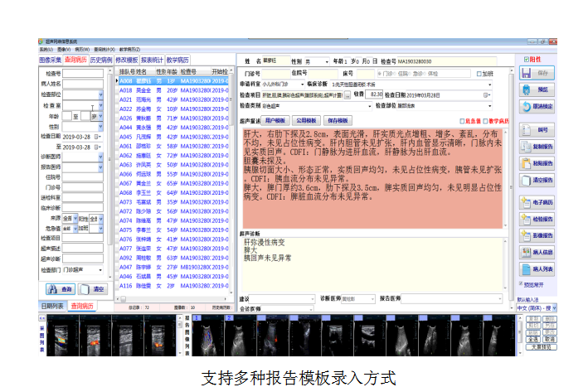Click the 清空报告 clear report icon
This screenshot has height=387, width=588.
(536, 180)
